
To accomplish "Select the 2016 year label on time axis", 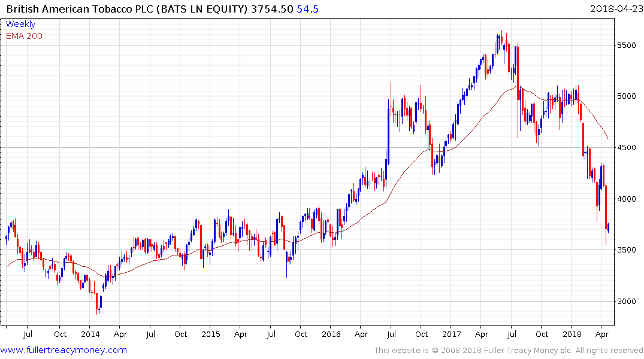I will tap(331, 334).
